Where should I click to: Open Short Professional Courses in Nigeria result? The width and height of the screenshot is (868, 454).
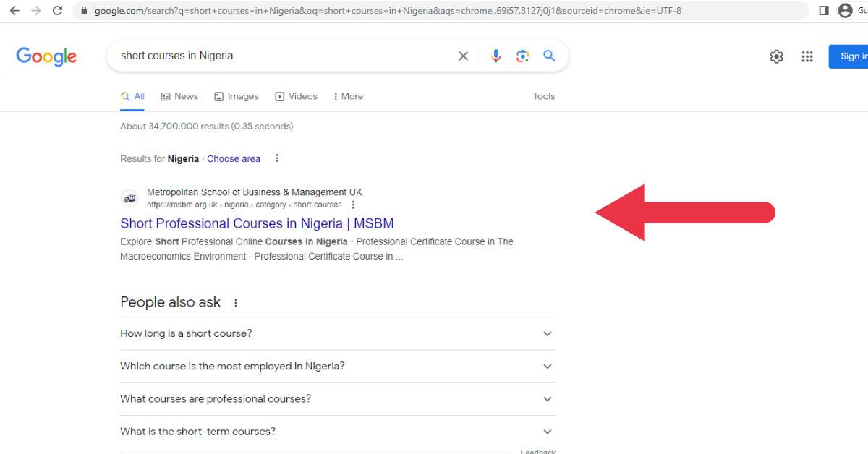click(x=257, y=223)
